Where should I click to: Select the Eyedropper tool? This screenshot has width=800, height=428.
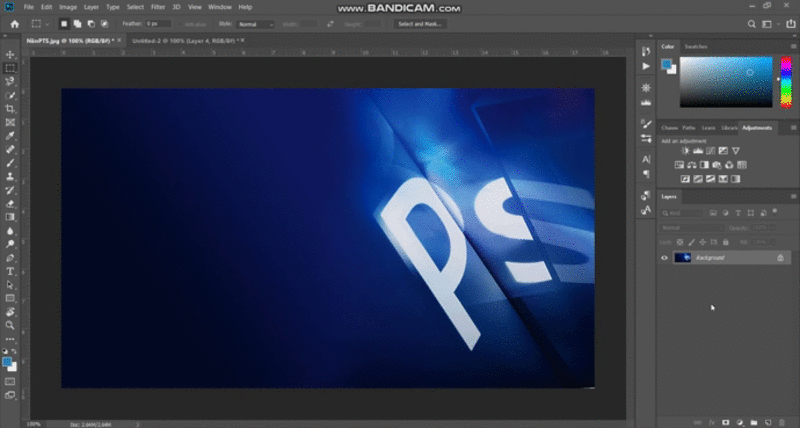click(x=10, y=135)
